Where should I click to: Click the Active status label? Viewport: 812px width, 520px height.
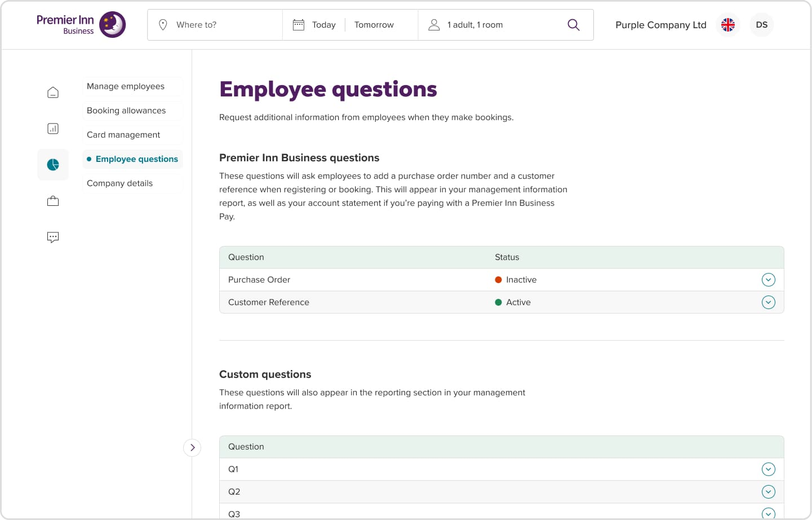pos(518,302)
